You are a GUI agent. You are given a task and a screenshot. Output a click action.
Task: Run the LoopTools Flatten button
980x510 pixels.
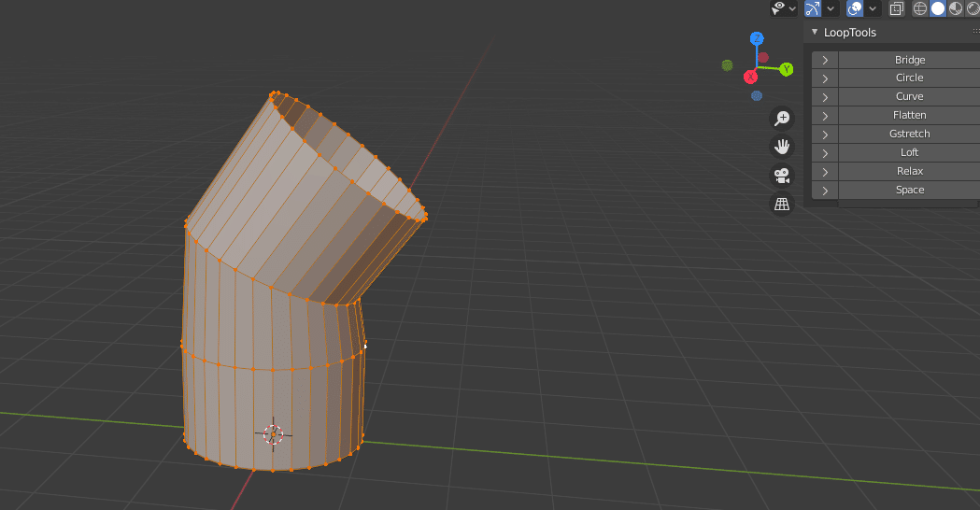(909, 116)
